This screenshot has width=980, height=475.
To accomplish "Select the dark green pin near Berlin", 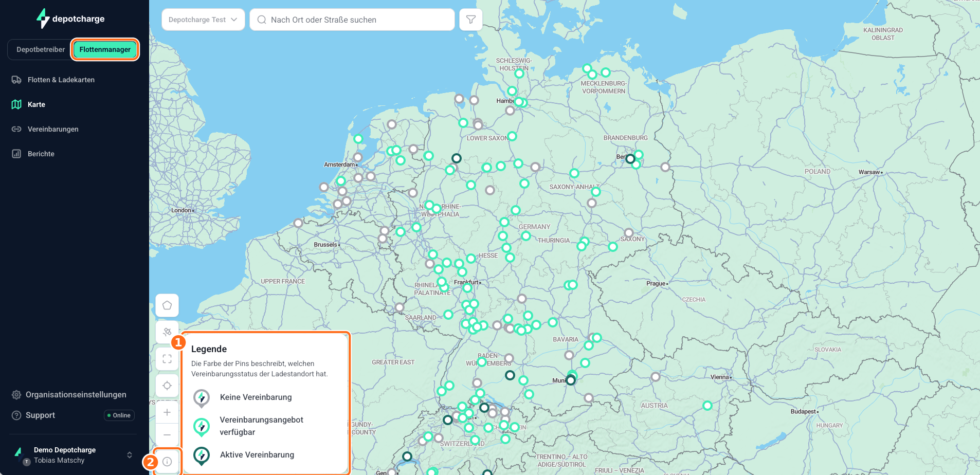I will [x=630, y=159].
